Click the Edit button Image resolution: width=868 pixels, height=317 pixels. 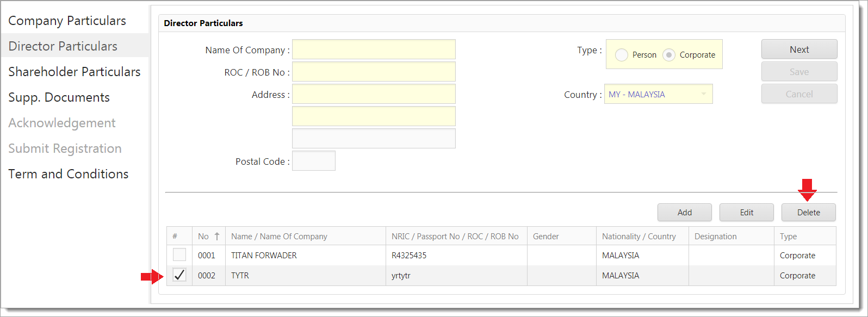click(746, 213)
